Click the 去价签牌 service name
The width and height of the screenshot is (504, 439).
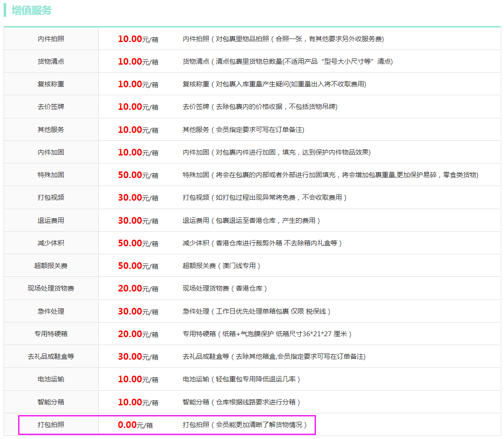point(51,107)
